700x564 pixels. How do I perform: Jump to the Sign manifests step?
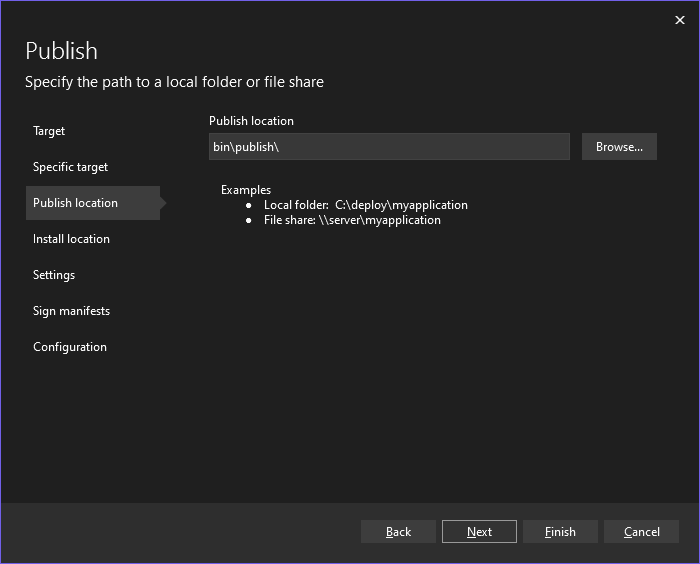click(x=71, y=311)
